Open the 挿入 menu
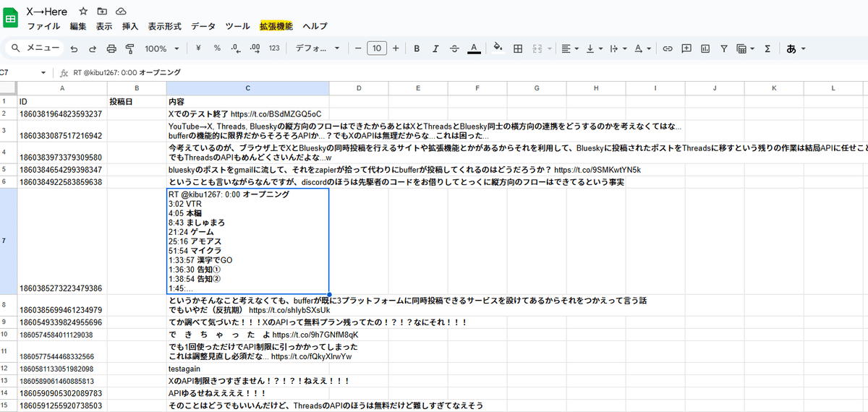 coord(130,26)
